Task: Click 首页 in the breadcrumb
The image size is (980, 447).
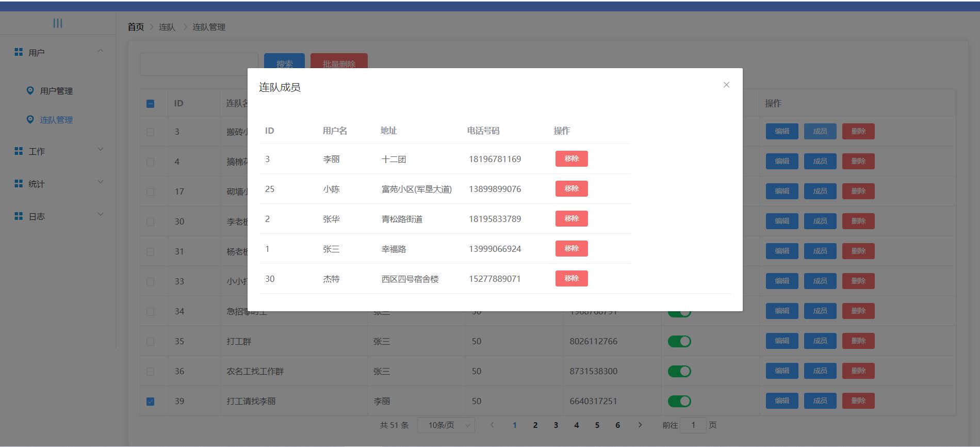Action: tap(136, 27)
